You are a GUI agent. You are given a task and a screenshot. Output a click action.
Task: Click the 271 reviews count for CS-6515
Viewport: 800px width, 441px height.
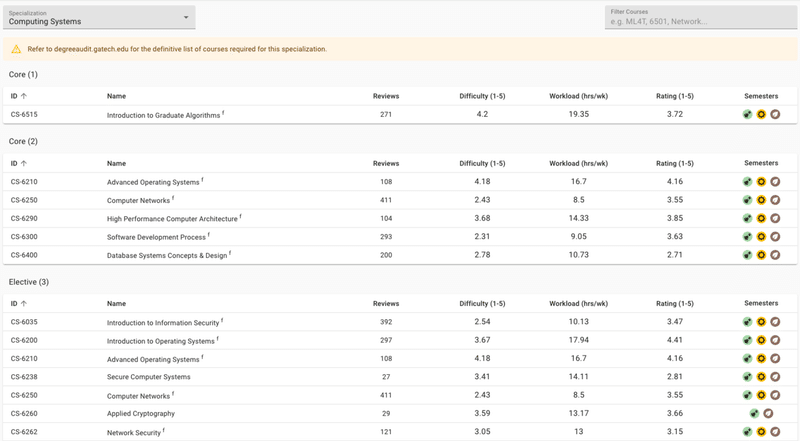tap(386, 114)
